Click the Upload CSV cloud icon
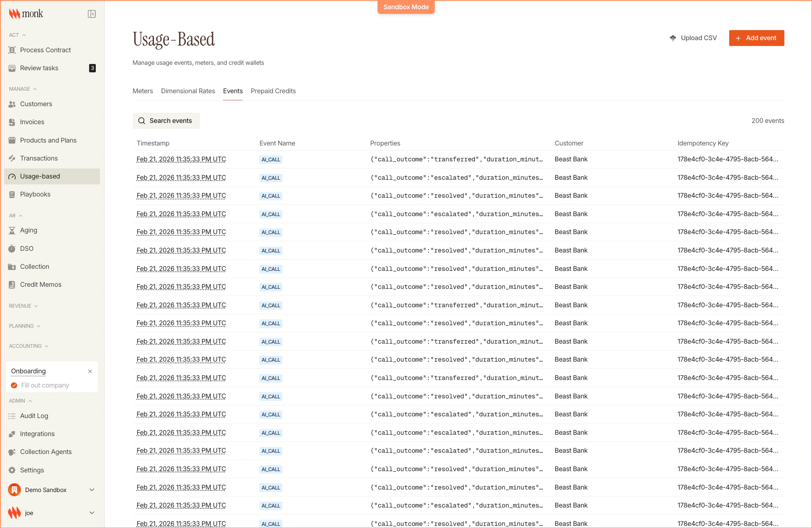The image size is (812, 528). 673,38
